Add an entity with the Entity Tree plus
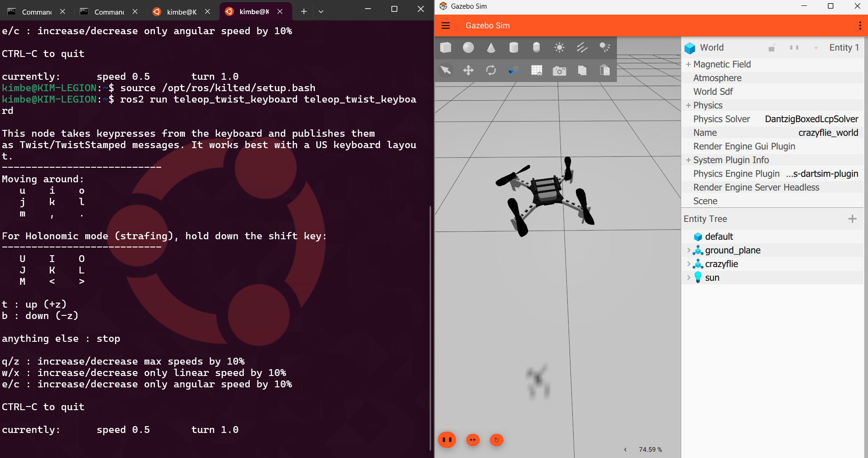868x458 pixels. tap(853, 219)
